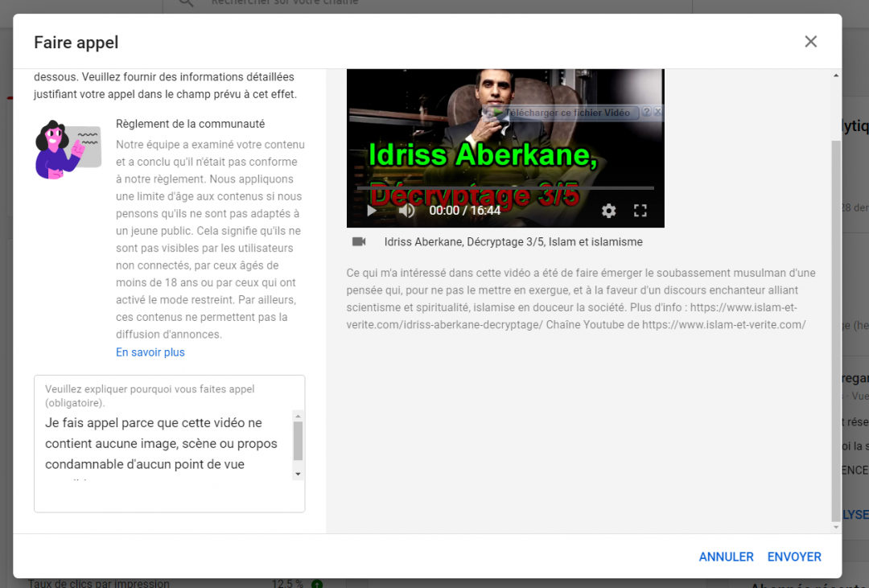The height and width of the screenshot is (588, 869).
Task: Click the 'Faire appel' dialog title
Action: click(76, 43)
